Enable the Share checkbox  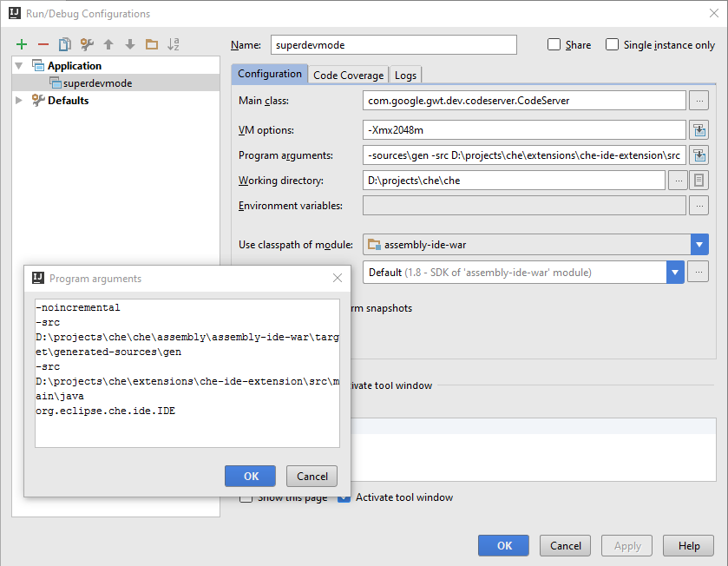point(554,45)
